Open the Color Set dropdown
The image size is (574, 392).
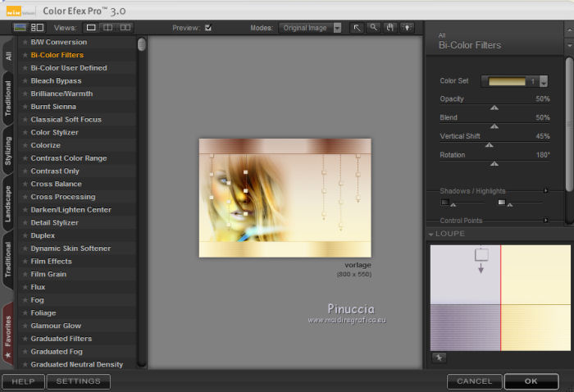point(544,81)
